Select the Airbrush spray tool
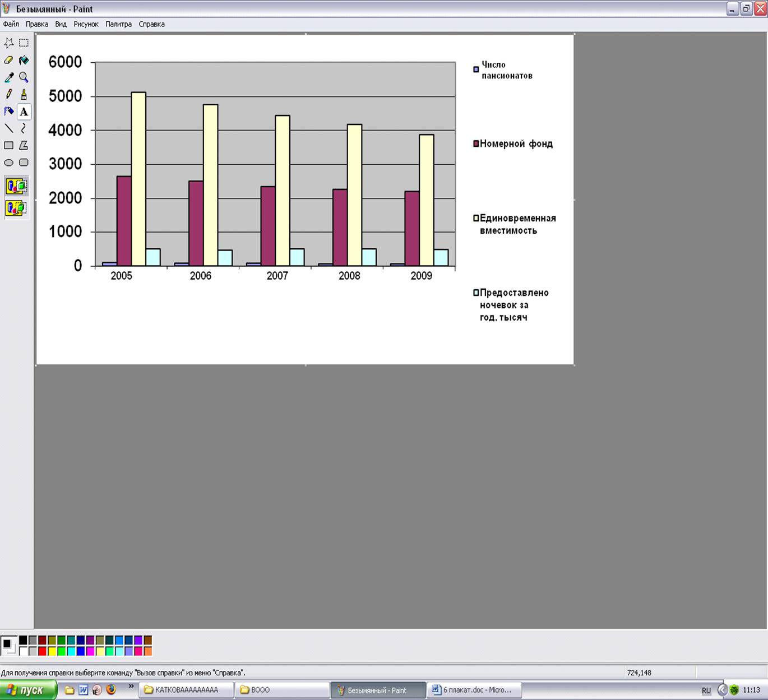The width and height of the screenshot is (768, 700). tap(9, 112)
